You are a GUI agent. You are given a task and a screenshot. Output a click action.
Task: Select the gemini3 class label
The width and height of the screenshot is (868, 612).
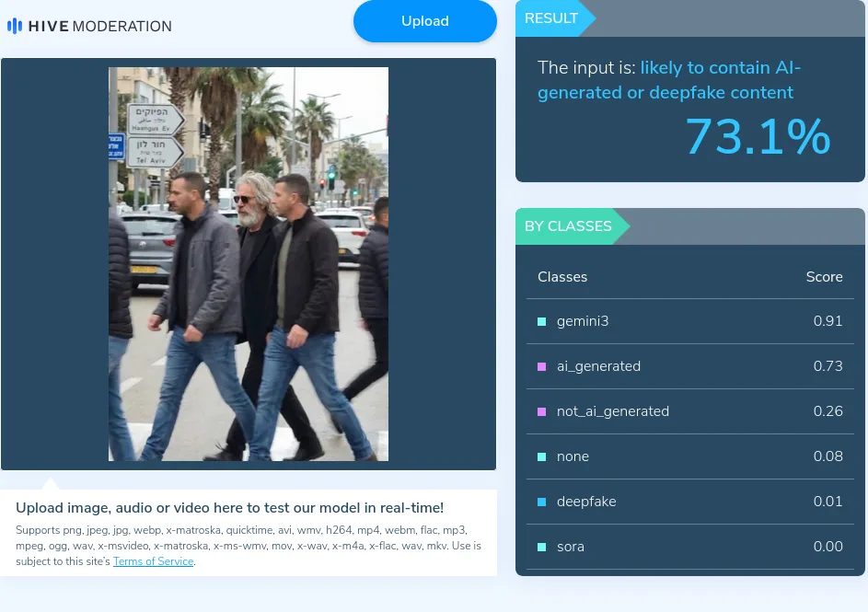[x=583, y=321]
